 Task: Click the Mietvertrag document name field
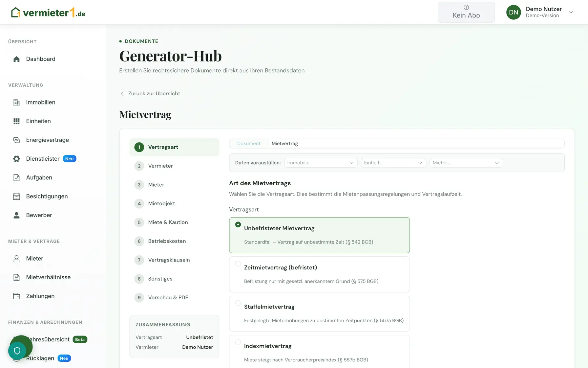pos(416,144)
